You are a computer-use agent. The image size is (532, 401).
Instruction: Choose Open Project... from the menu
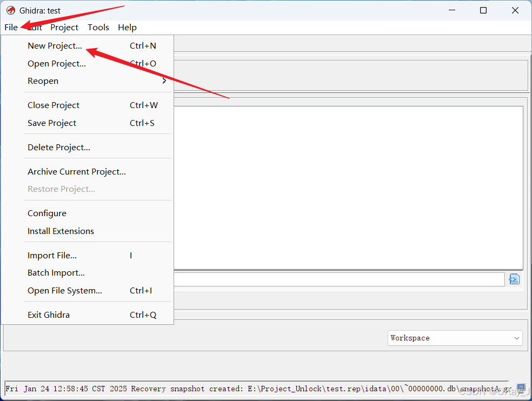pos(88,63)
